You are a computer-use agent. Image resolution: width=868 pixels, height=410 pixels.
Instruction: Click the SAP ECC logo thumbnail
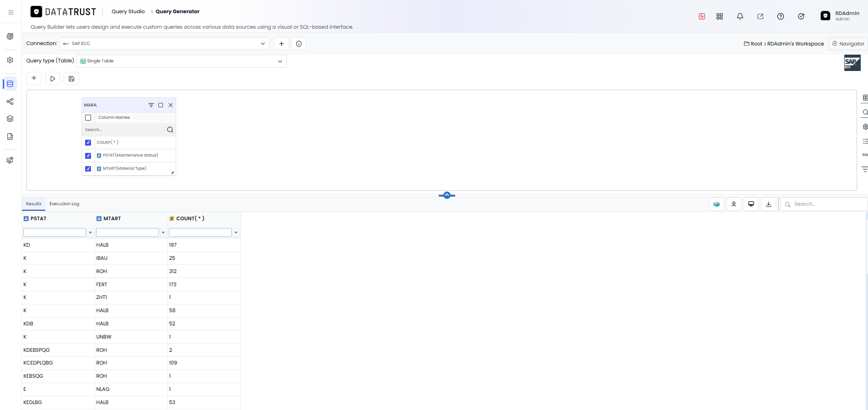click(852, 63)
